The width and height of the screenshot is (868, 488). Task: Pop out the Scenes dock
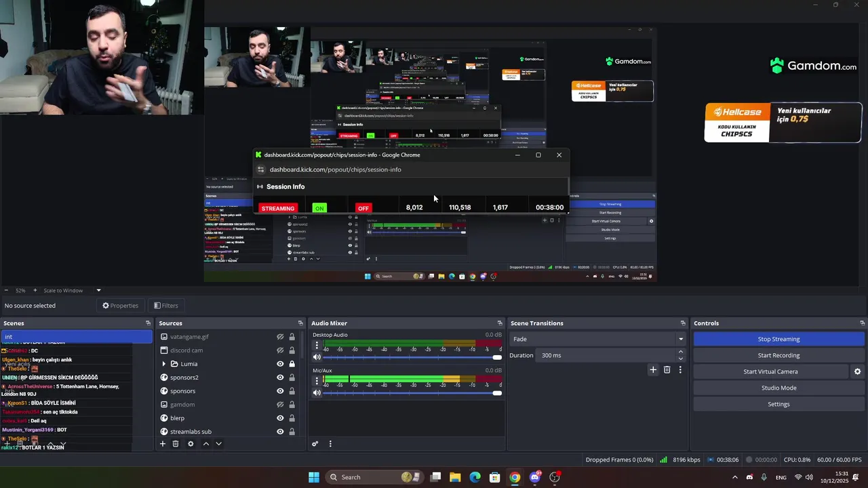coord(148,323)
